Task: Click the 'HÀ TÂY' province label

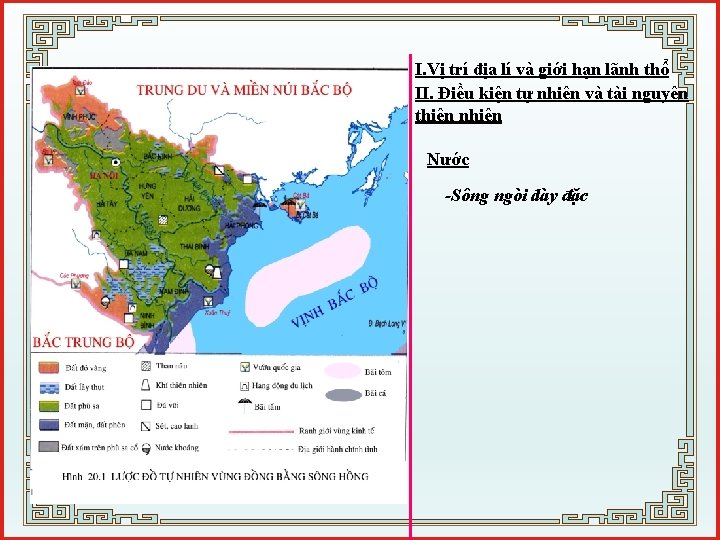Action: point(107,204)
